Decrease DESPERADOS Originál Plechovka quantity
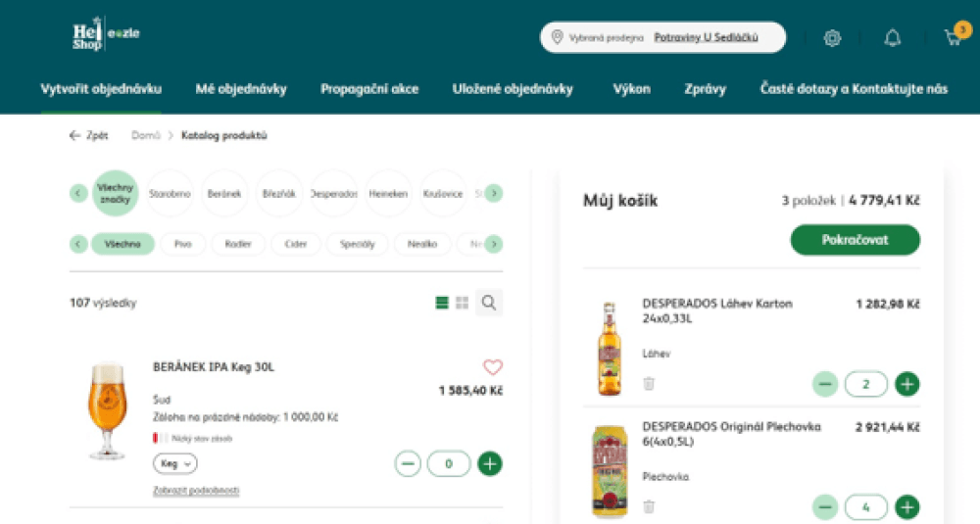This screenshot has height=524, width=980. (825, 507)
